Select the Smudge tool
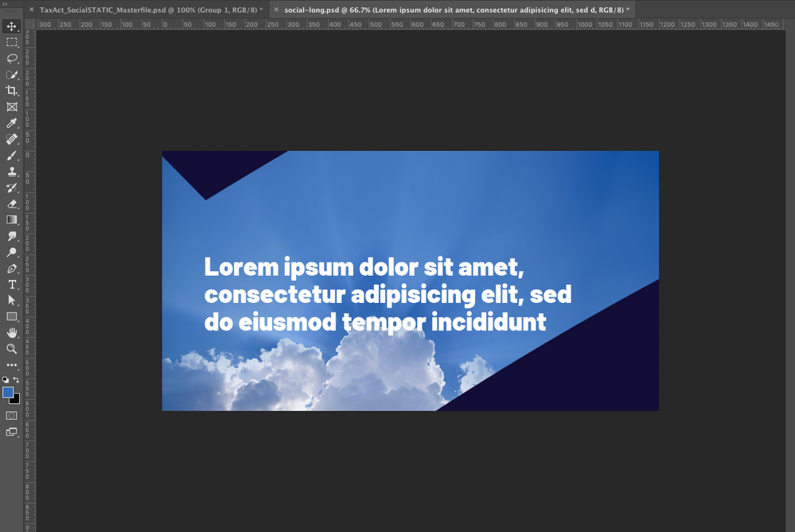This screenshot has width=795, height=532. 12,236
